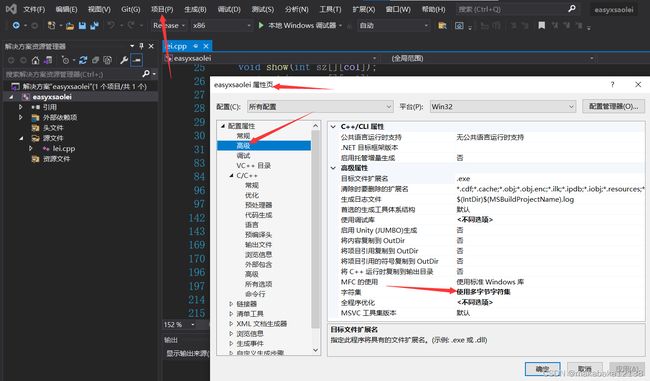Open properties with the wrench icon
The width and height of the screenshot is (650, 381).
[x=124, y=61]
